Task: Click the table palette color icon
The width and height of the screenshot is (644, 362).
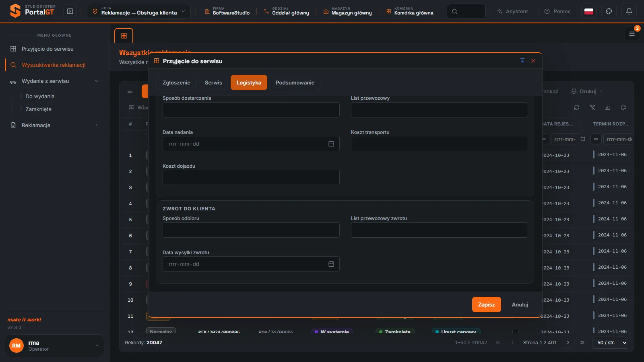Action: [623, 107]
